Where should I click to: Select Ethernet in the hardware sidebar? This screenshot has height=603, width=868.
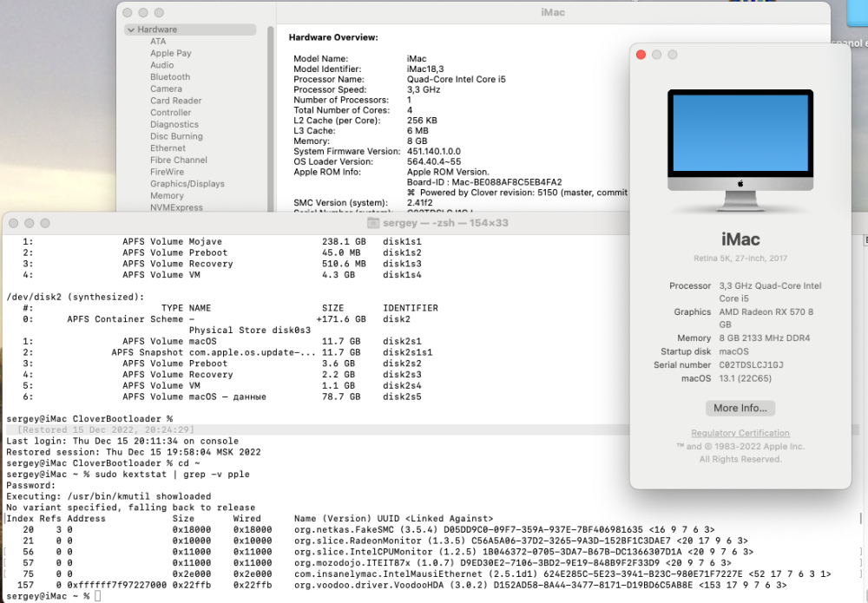(x=168, y=148)
